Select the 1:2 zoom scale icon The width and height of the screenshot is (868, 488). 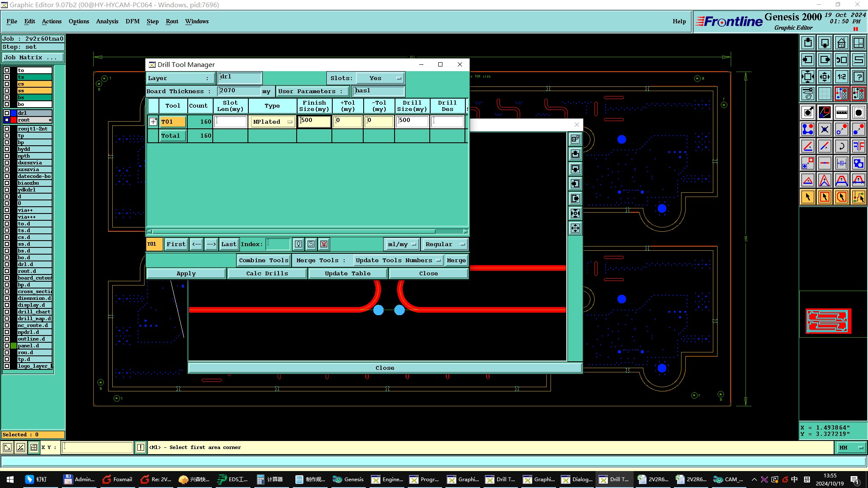tap(842, 77)
